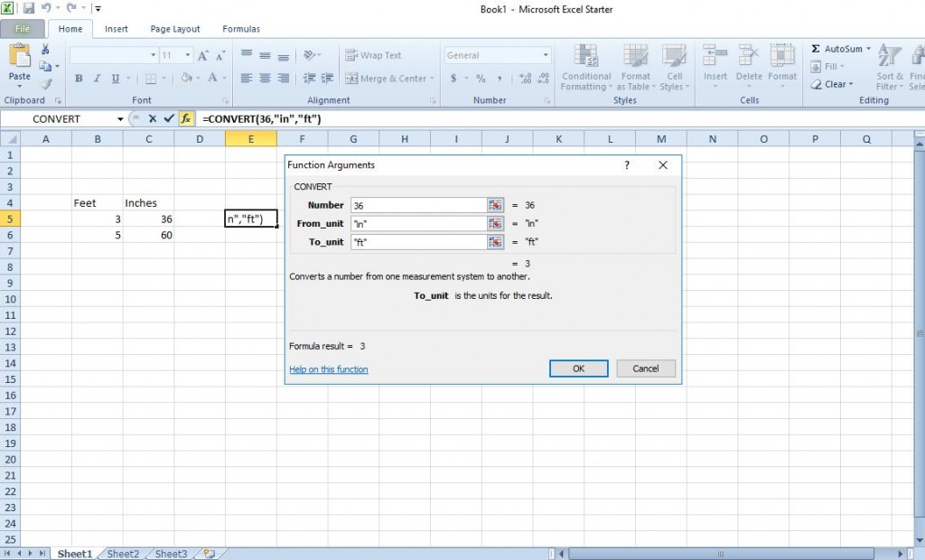Open Format as Table gallery
This screenshot has height=560, width=925.
pos(635,68)
